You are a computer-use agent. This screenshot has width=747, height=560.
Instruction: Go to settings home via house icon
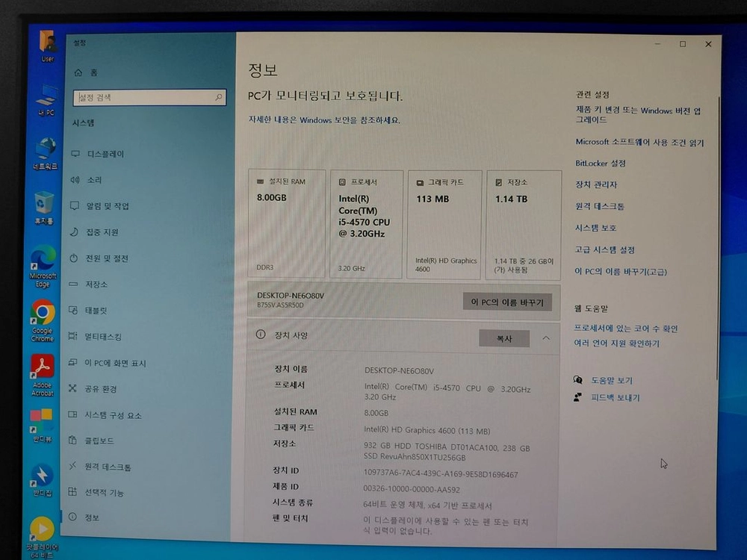[x=78, y=72]
